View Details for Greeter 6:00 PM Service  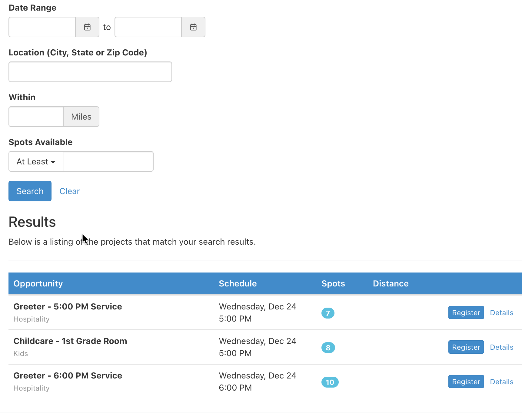click(501, 382)
